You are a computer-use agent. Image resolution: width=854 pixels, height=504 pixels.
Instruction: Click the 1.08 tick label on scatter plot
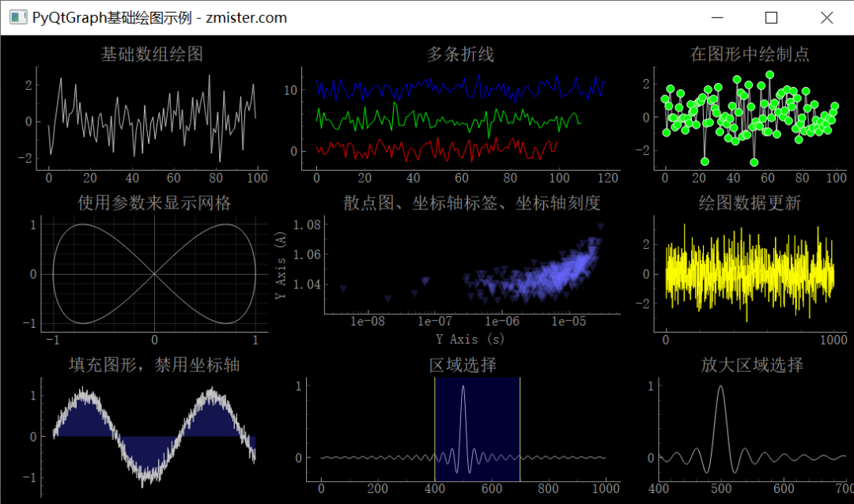(x=307, y=224)
